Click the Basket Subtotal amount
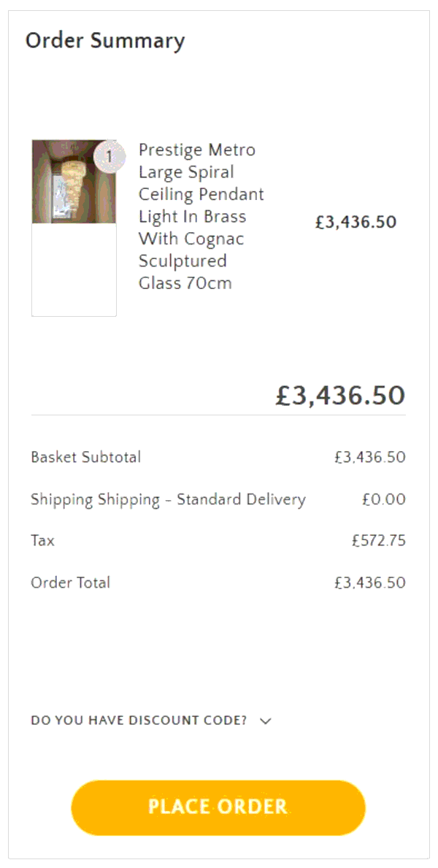438x868 pixels. (372, 457)
